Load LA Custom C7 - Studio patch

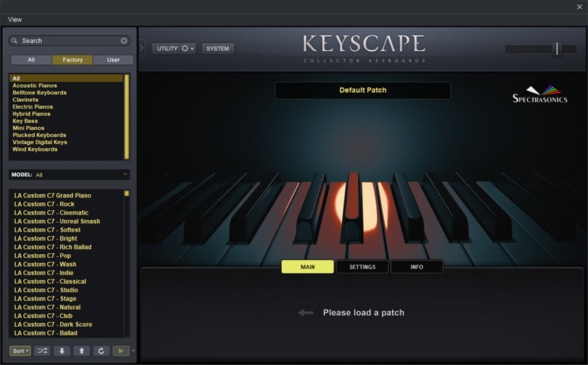point(46,290)
